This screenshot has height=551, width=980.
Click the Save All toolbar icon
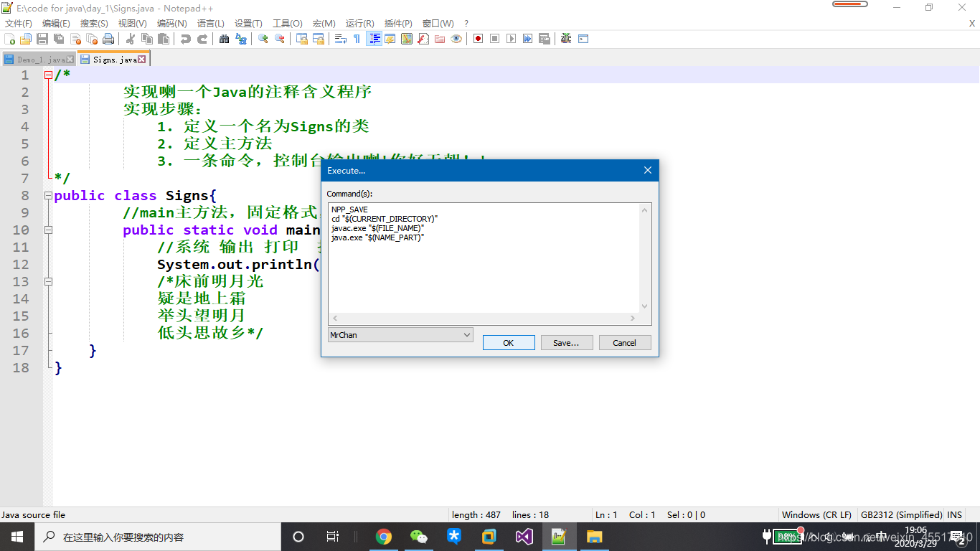point(59,39)
